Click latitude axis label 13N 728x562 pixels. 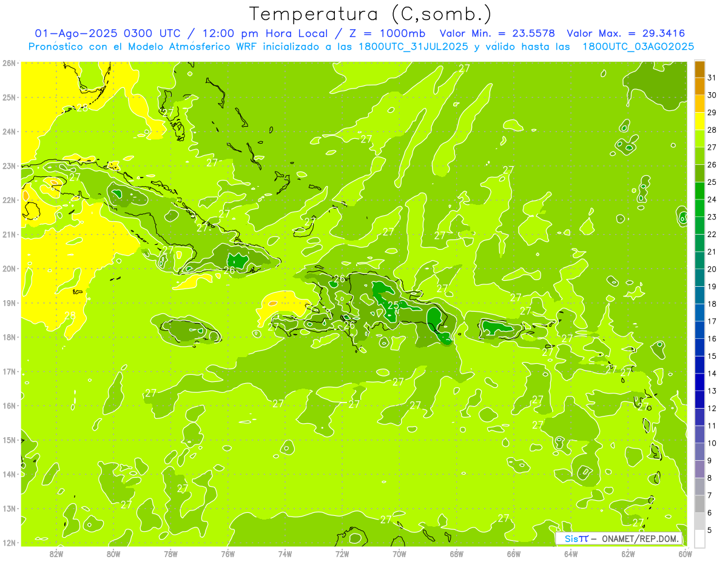pos(8,508)
